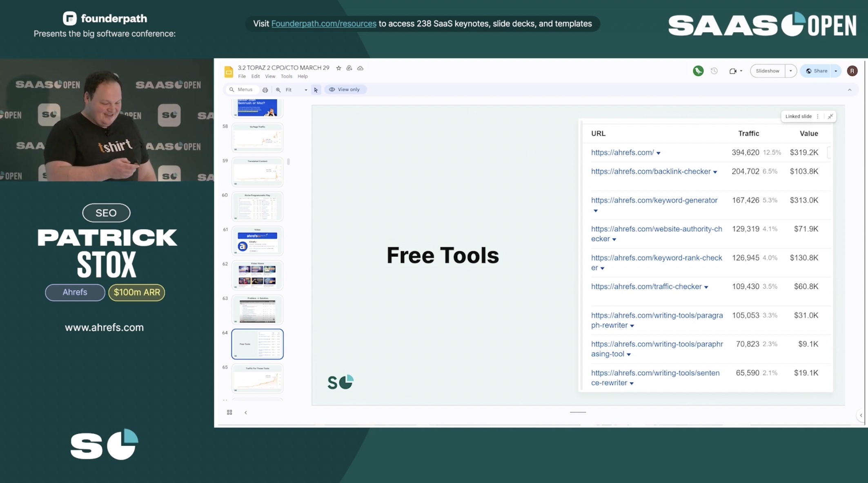Open the View menu
Image resolution: width=868 pixels, height=483 pixels.
(x=270, y=76)
